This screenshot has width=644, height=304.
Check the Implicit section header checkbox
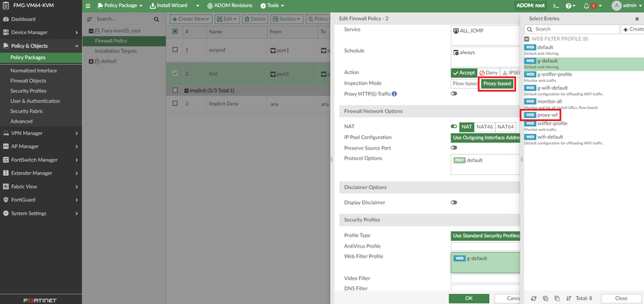pyautogui.click(x=176, y=90)
